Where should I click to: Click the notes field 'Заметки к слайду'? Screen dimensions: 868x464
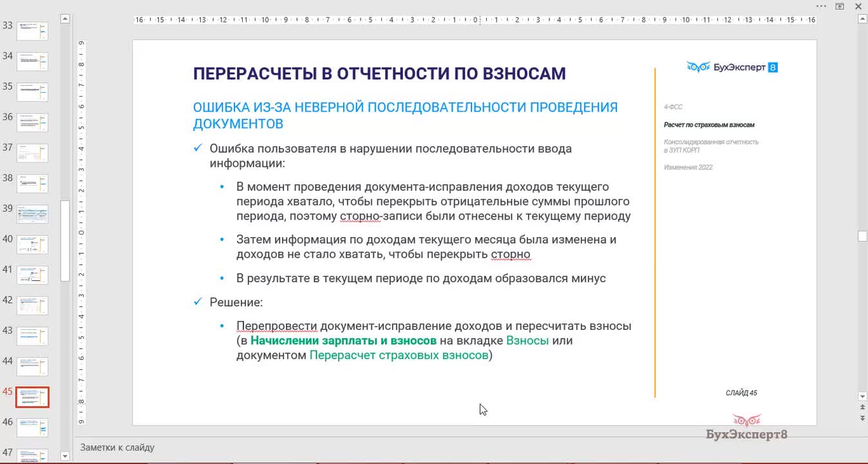click(117, 447)
